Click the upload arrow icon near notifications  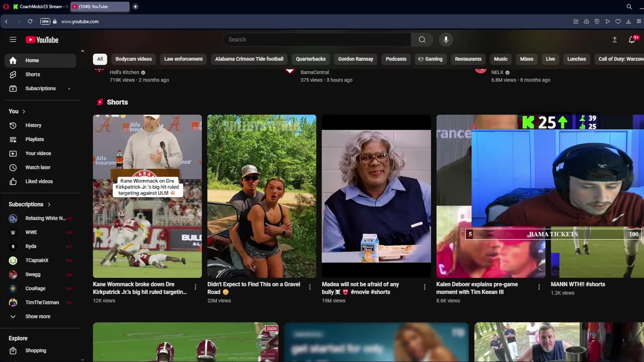point(614,40)
